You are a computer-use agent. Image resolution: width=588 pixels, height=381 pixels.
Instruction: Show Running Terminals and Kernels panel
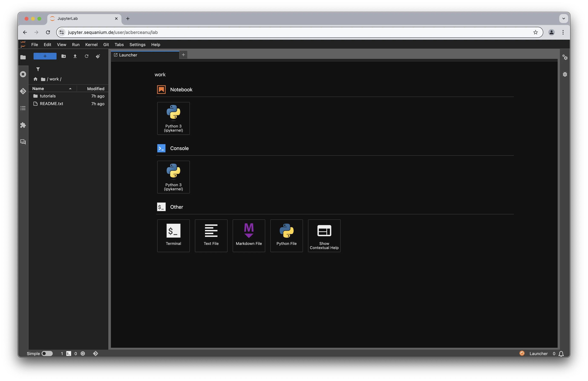tap(23, 74)
